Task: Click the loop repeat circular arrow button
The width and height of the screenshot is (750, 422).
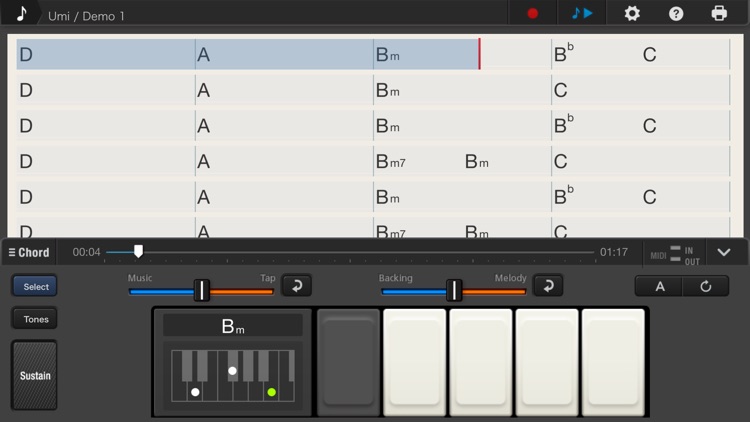Action: 706,286
